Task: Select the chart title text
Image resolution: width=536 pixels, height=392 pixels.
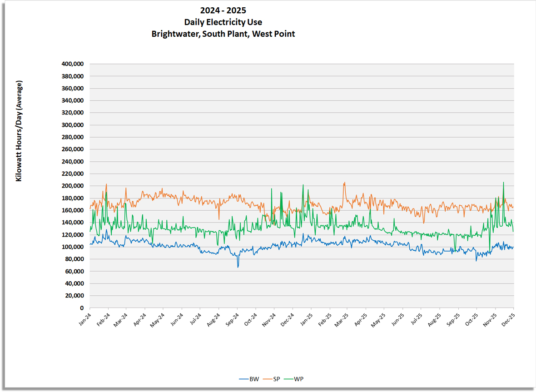Action: 223,10
